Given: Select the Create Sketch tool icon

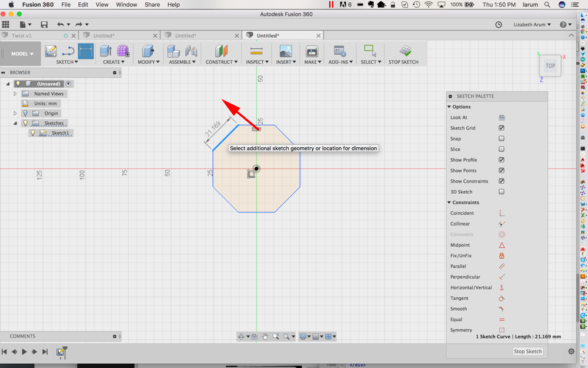Looking at the screenshot, I should [51, 51].
